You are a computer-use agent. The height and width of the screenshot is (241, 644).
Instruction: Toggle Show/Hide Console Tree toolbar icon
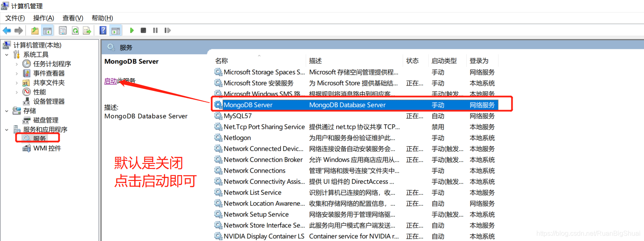48,30
